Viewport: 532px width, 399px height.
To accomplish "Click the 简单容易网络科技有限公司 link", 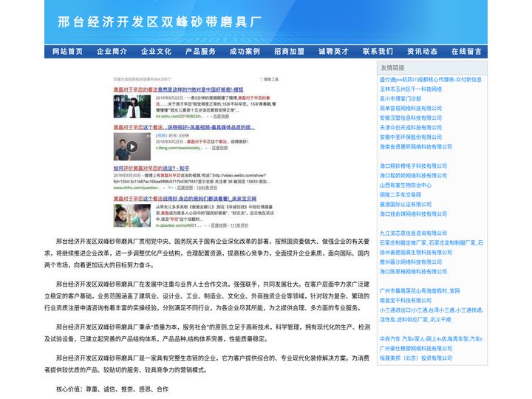I will click(x=411, y=108).
